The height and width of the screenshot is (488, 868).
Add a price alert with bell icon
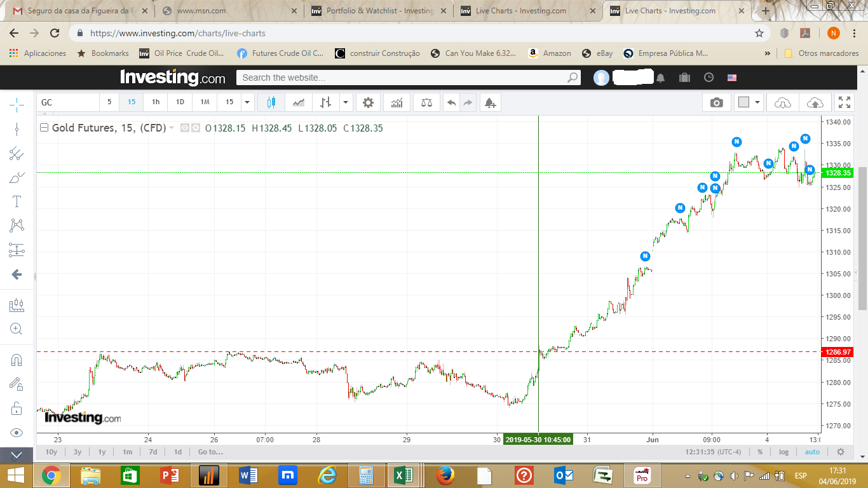490,102
